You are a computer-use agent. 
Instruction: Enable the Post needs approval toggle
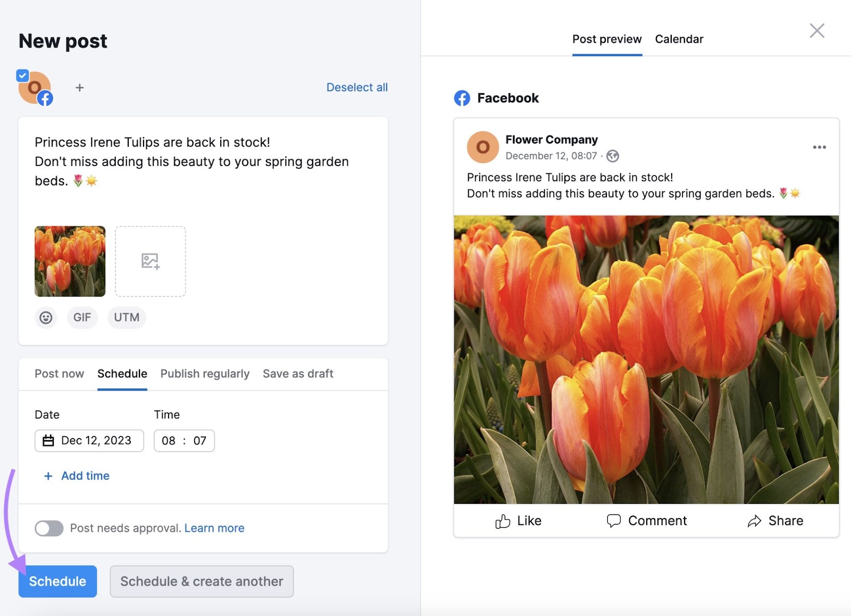(49, 528)
